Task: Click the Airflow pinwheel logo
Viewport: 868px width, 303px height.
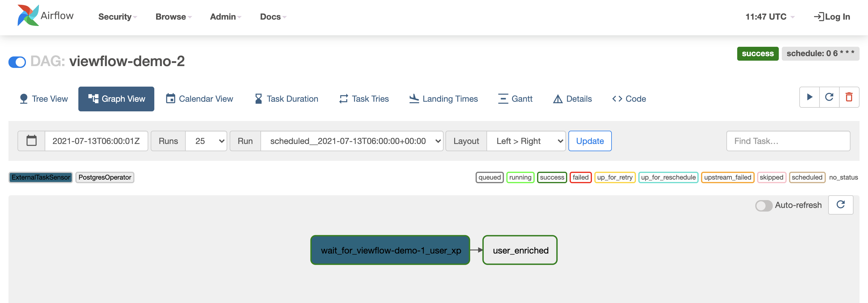Action: click(28, 15)
